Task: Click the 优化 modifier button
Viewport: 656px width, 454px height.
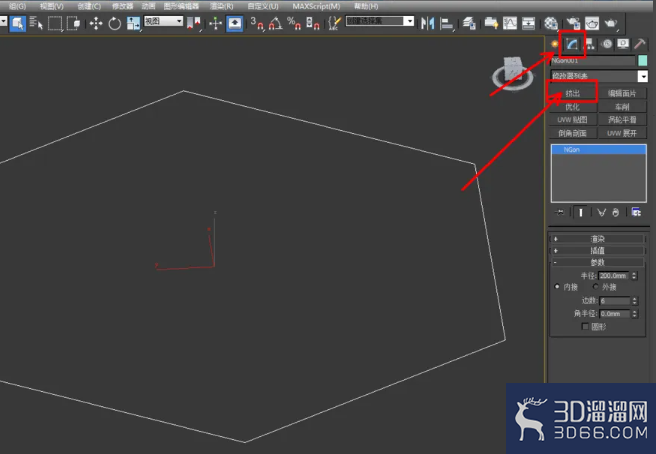Action: click(x=573, y=107)
